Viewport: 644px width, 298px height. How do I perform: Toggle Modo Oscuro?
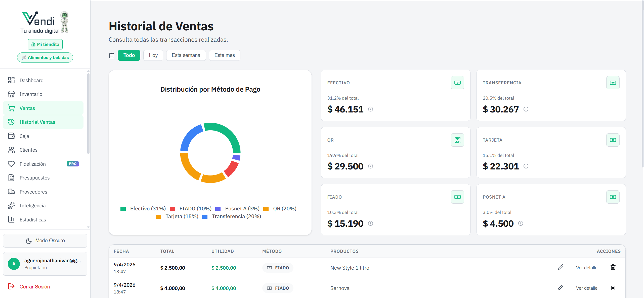pos(45,240)
